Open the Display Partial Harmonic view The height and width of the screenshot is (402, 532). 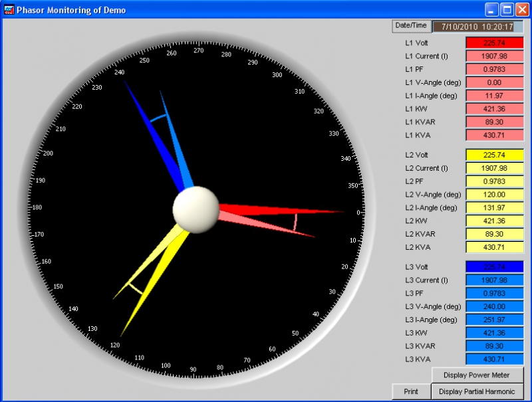(477, 391)
